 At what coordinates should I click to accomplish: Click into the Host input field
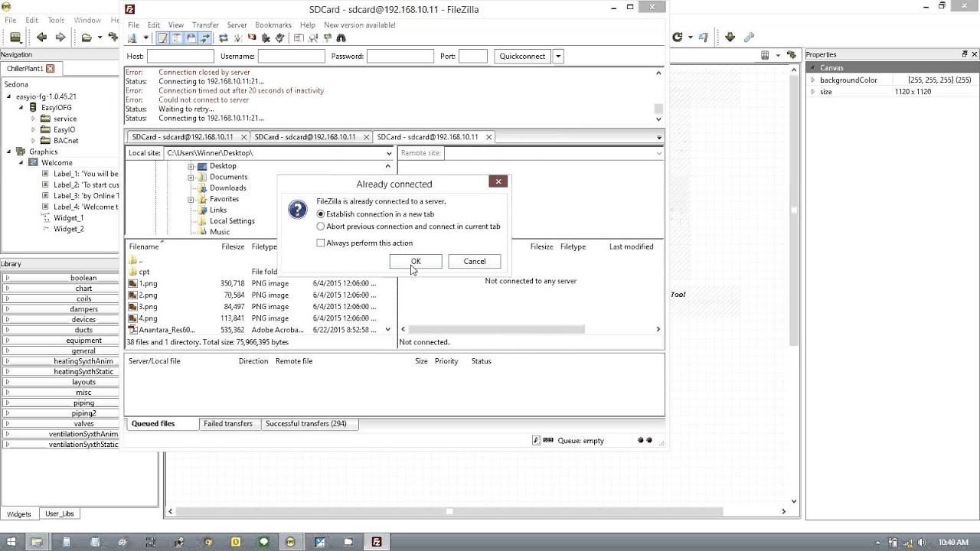181,56
